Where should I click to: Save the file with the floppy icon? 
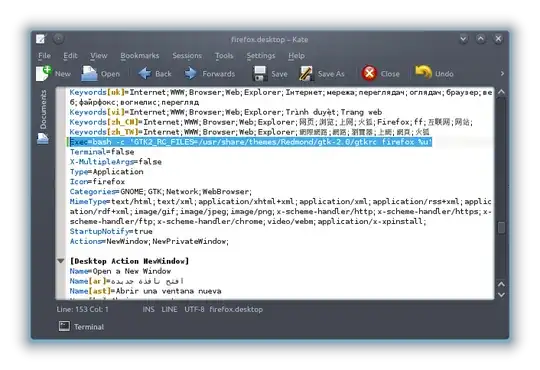click(x=260, y=73)
